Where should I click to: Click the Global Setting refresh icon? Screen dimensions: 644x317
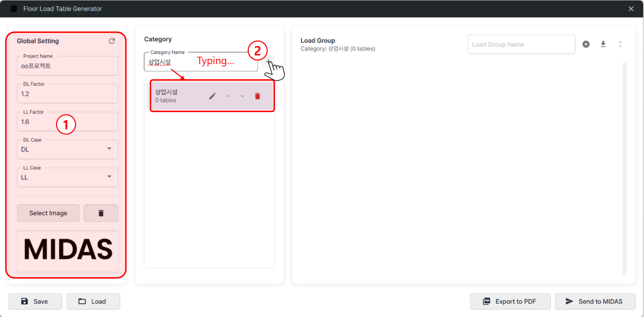click(x=112, y=41)
